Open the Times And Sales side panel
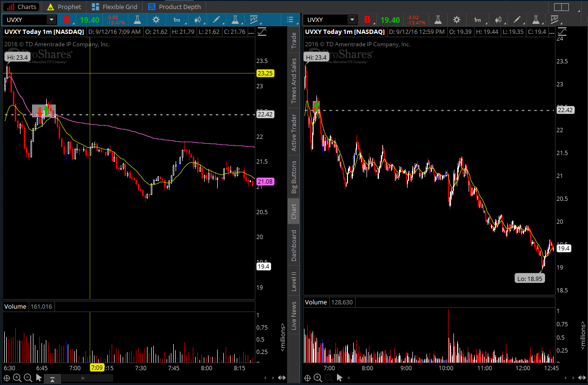Viewport: 588px width, 385px height. (x=294, y=81)
